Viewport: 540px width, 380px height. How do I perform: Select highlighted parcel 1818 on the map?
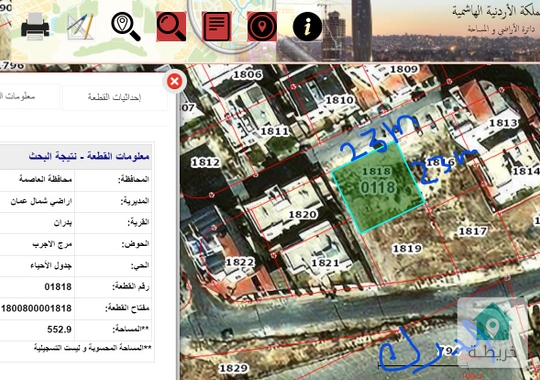[x=378, y=188]
